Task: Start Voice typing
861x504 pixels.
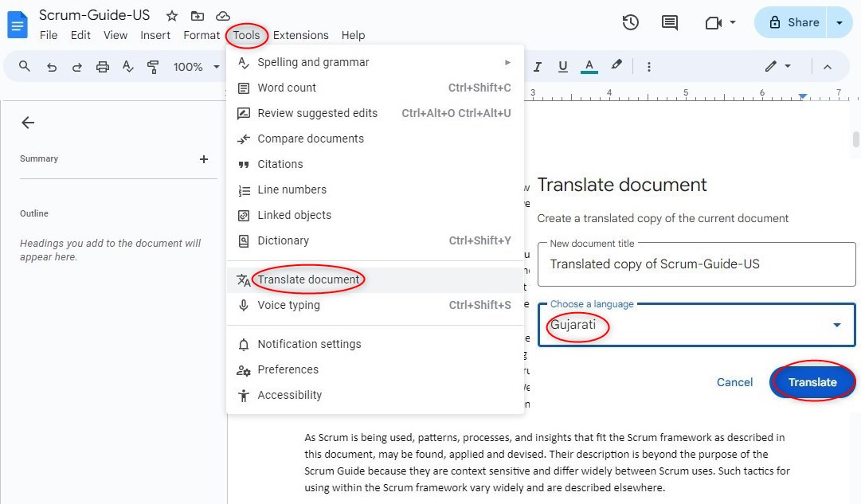Action: click(x=375, y=305)
